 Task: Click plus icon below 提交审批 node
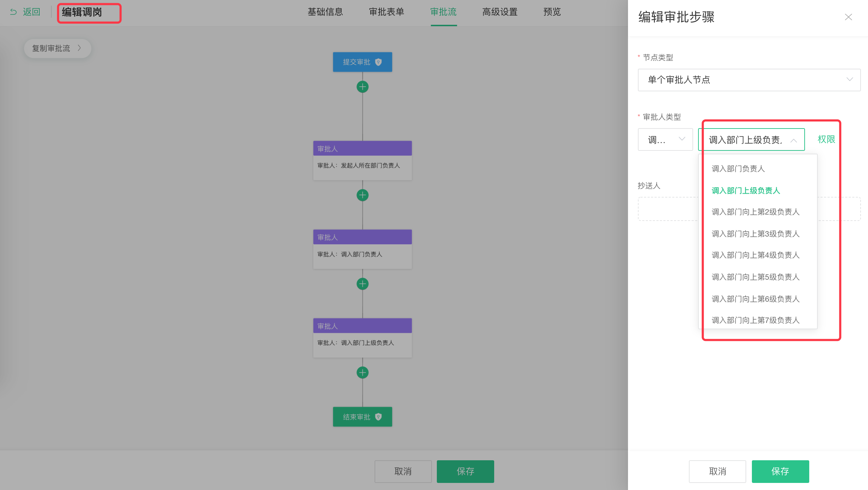coord(362,87)
